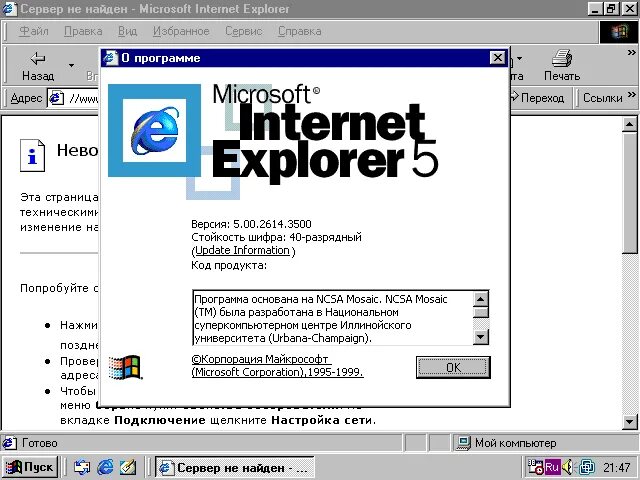Click the scrollbar thumb in credits textbox
The width and height of the screenshot is (640, 480).
(481, 313)
